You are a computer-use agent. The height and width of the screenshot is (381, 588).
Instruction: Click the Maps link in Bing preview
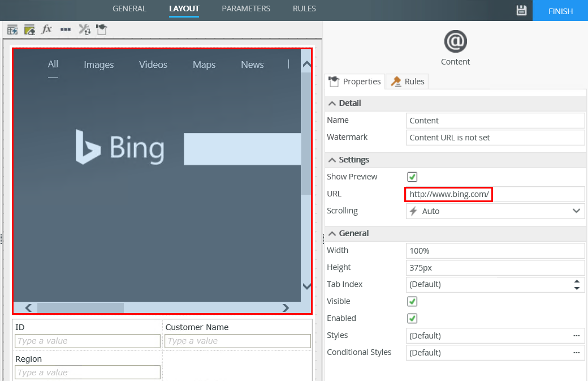click(x=204, y=65)
